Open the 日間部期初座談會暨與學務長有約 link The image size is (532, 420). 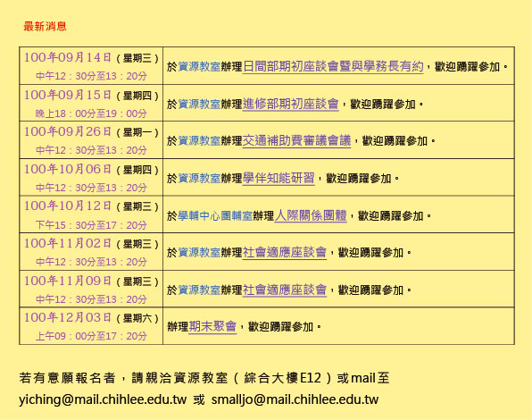point(333,66)
